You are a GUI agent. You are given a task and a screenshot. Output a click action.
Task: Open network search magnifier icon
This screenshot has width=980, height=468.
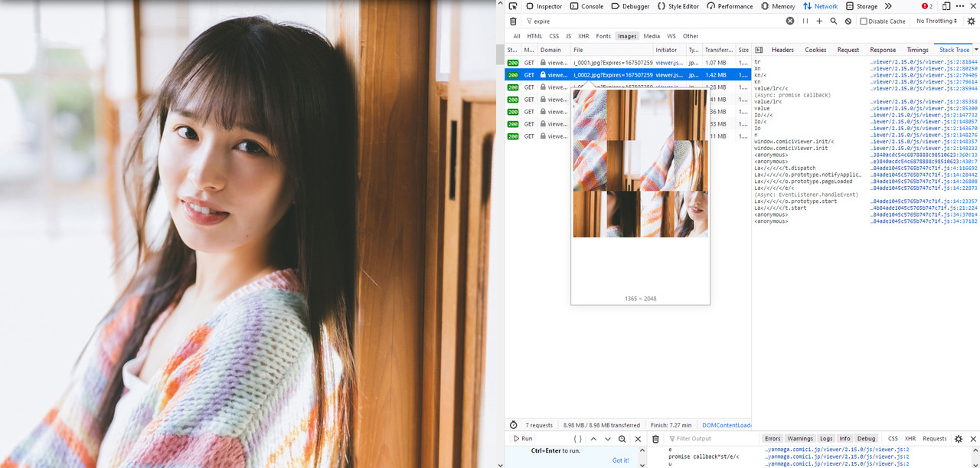[834, 21]
